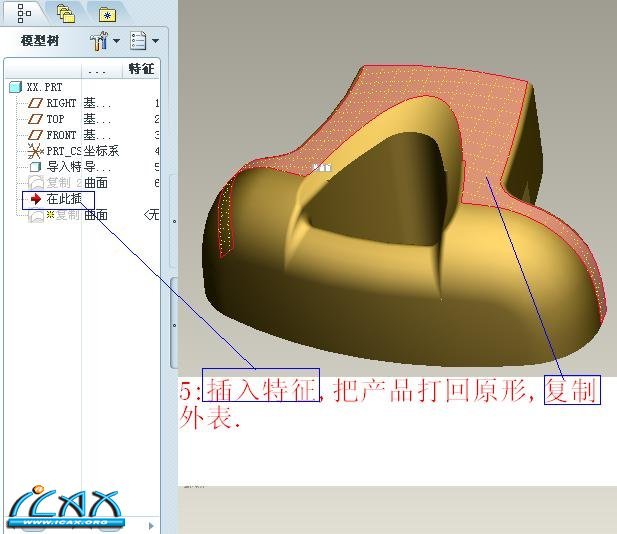This screenshot has height=534, width=617.
Task: Select the imported feature 导入特 icon
Action: click(x=36, y=167)
